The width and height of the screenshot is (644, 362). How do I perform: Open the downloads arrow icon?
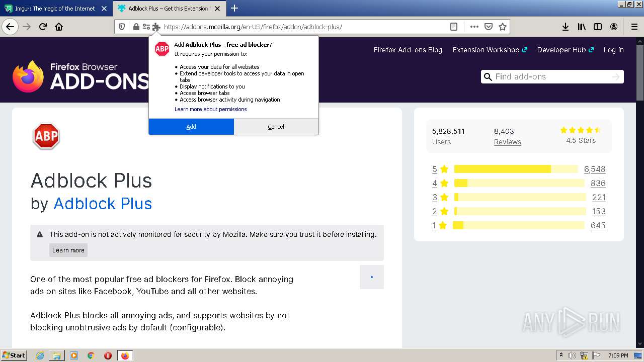[566, 27]
